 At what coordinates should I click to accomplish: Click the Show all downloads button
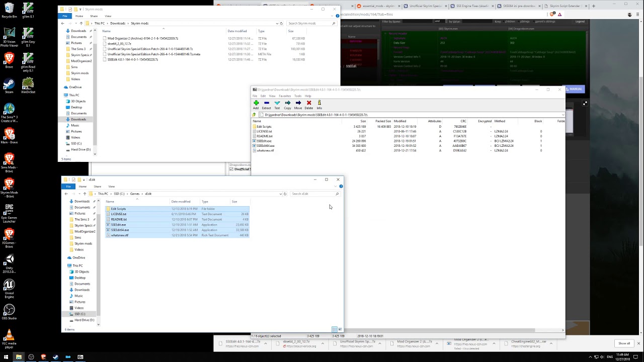click(x=624, y=343)
